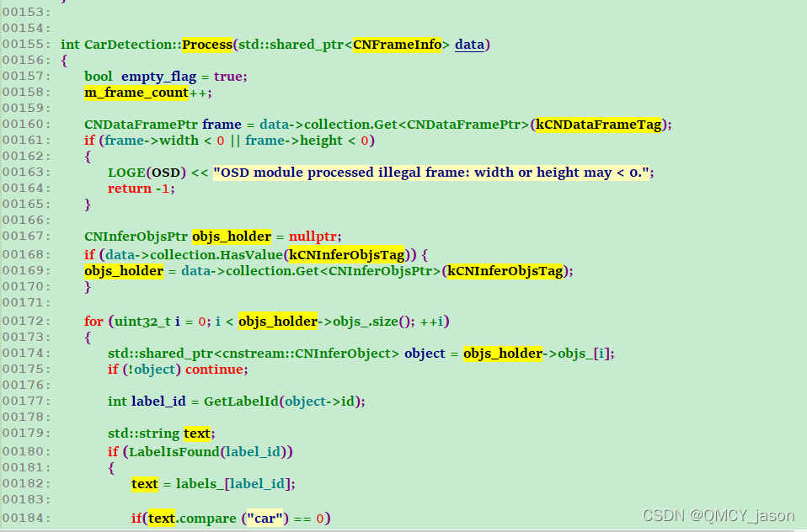Click the red "nullptr" keyword
This screenshot has height=532, width=807.
coord(313,237)
